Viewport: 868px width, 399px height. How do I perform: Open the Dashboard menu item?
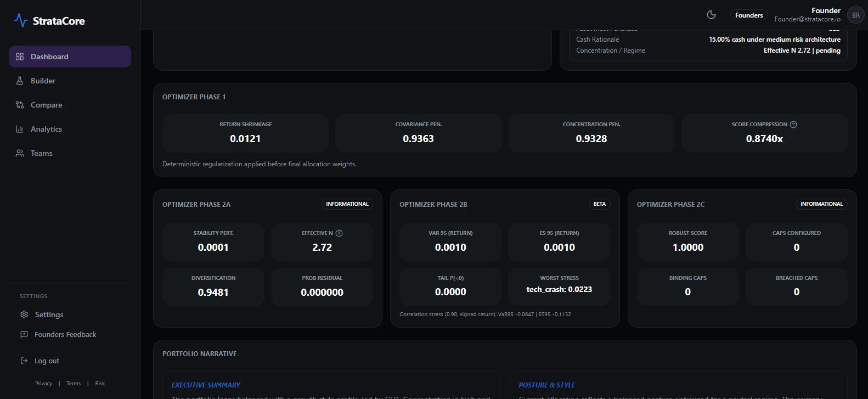coord(70,57)
